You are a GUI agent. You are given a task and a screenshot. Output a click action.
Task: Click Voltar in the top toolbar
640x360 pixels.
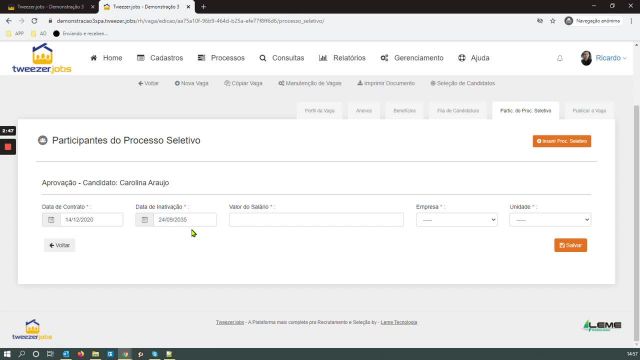pos(148,83)
